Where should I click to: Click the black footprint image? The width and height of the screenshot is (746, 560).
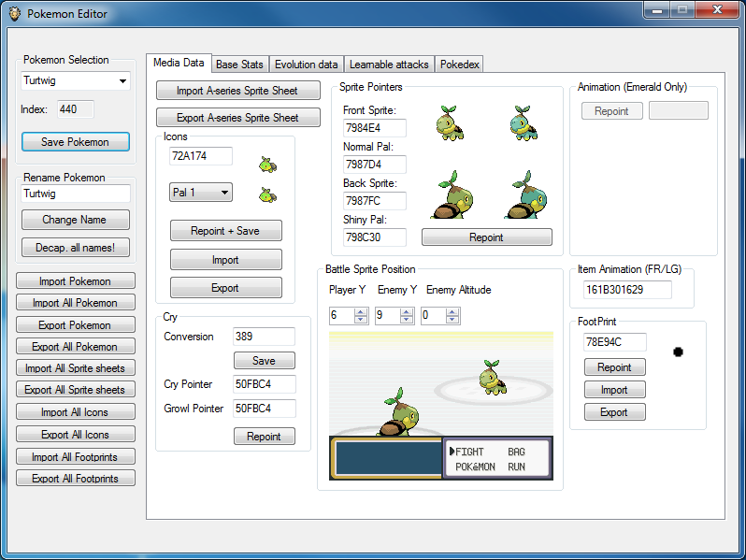(678, 352)
